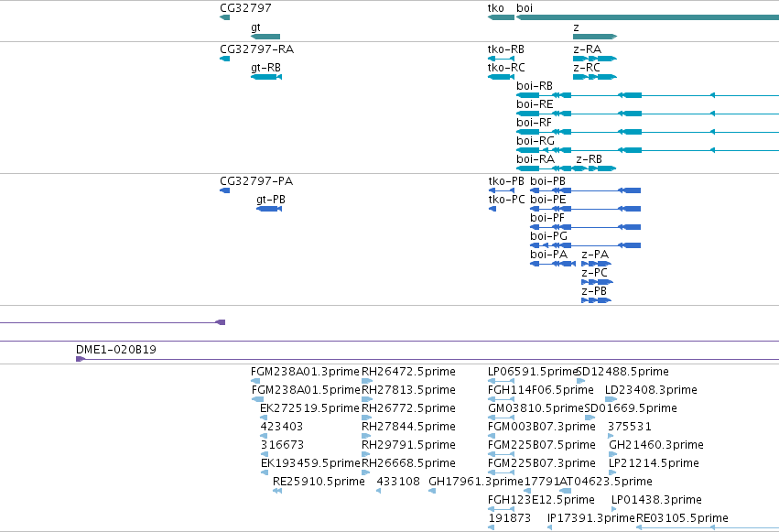The width and height of the screenshot is (779, 532).
Task: Click protein boi-PB label
Action: click(547, 181)
